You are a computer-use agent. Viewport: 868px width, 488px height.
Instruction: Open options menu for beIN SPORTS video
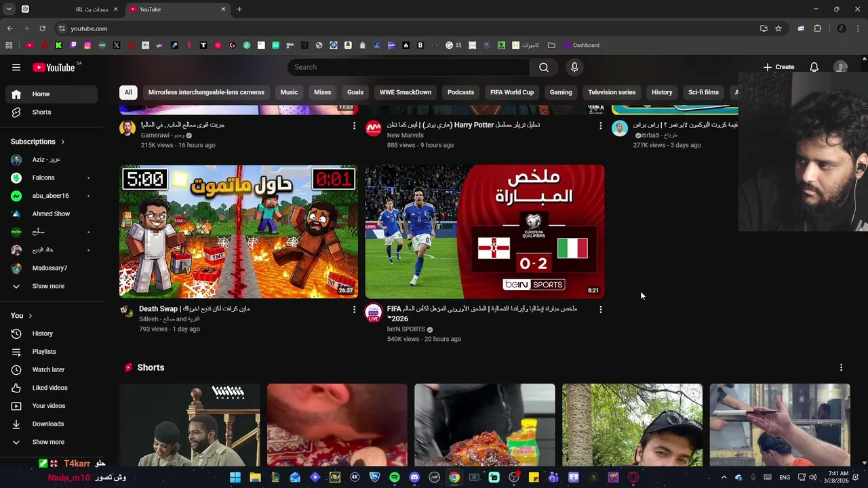600,310
